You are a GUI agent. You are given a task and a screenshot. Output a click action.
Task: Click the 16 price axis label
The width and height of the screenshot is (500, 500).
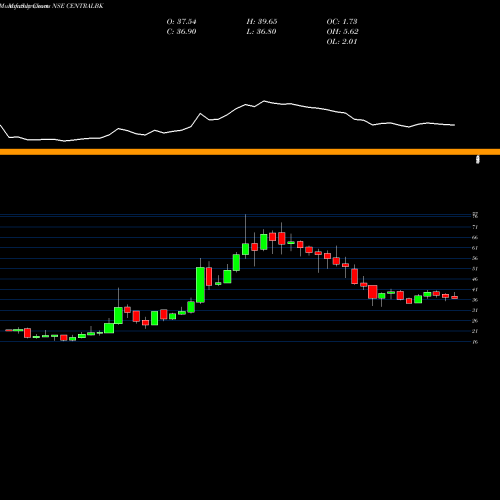pyautogui.click(x=475, y=342)
